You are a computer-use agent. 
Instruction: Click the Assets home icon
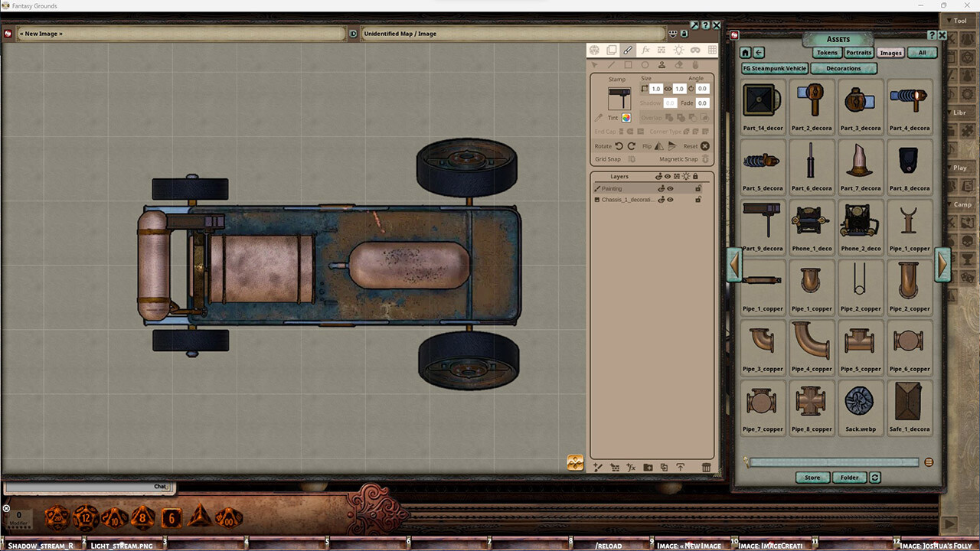tap(745, 53)
